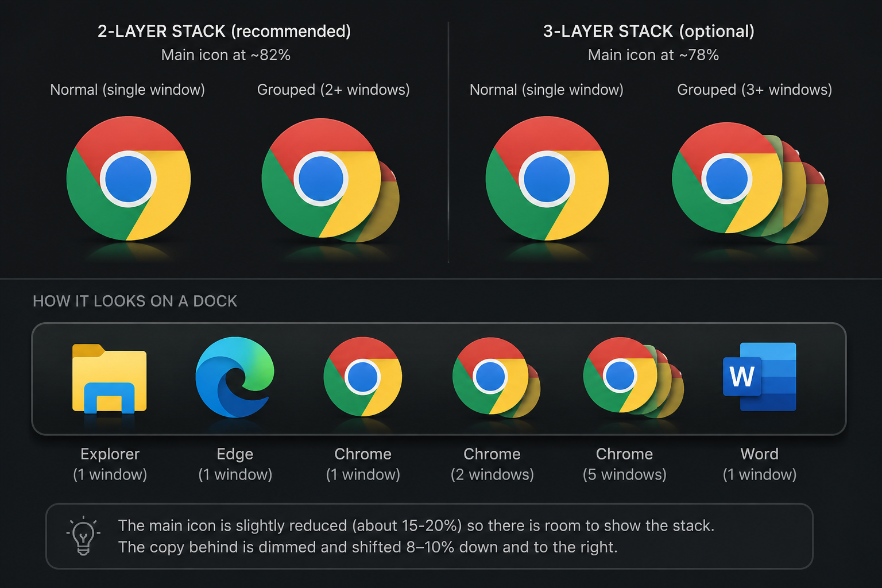Click the normal Chrome icon under 2-layer stack
Viewport: 882px width, 588px height.
point(129,178)
